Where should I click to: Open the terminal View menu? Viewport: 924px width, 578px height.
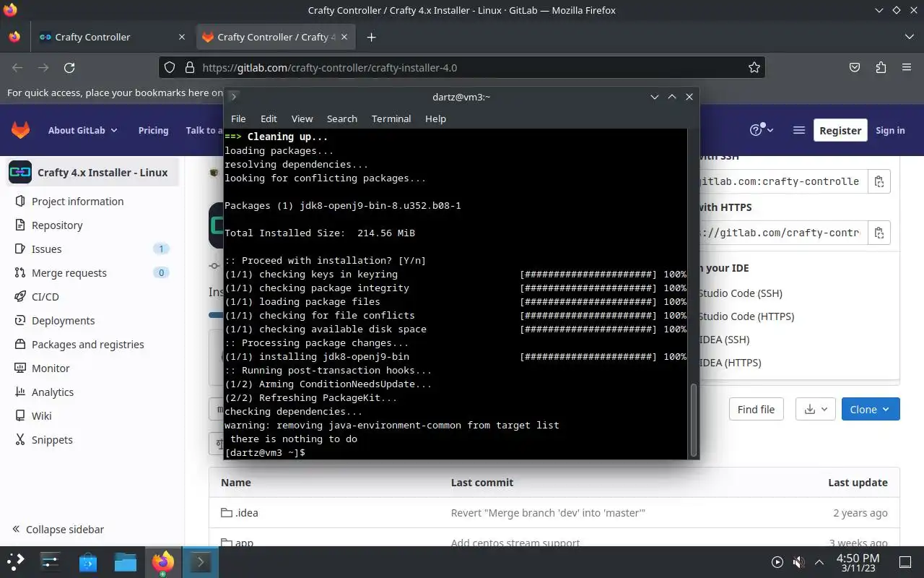302,118
